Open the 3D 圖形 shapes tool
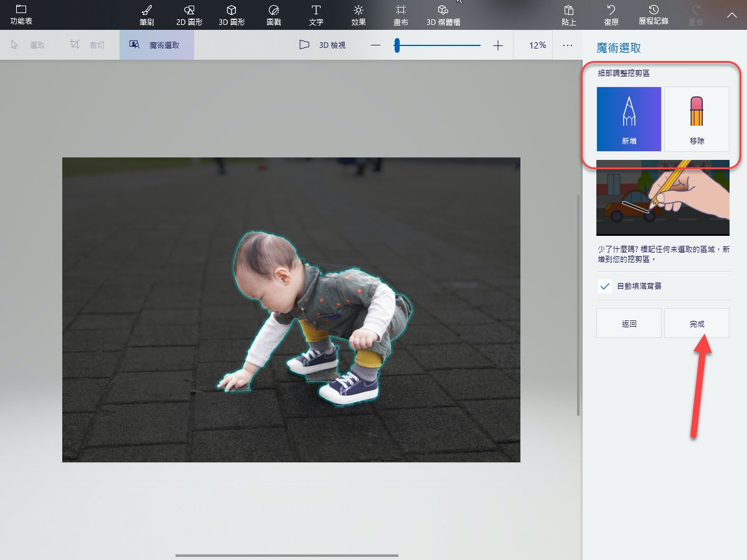This screenshot has height=560, width=747. click(x=232, y=15)
